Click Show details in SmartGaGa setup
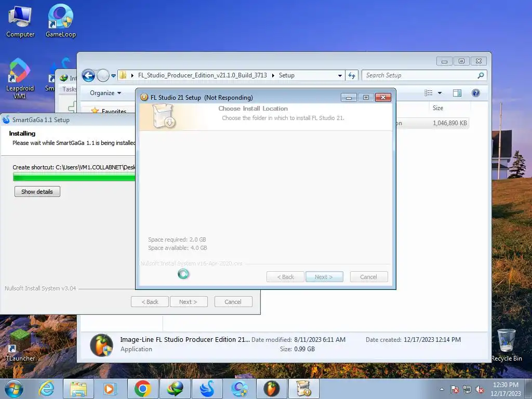The height and width of the screenshot is (399, 532). (37, 192)
